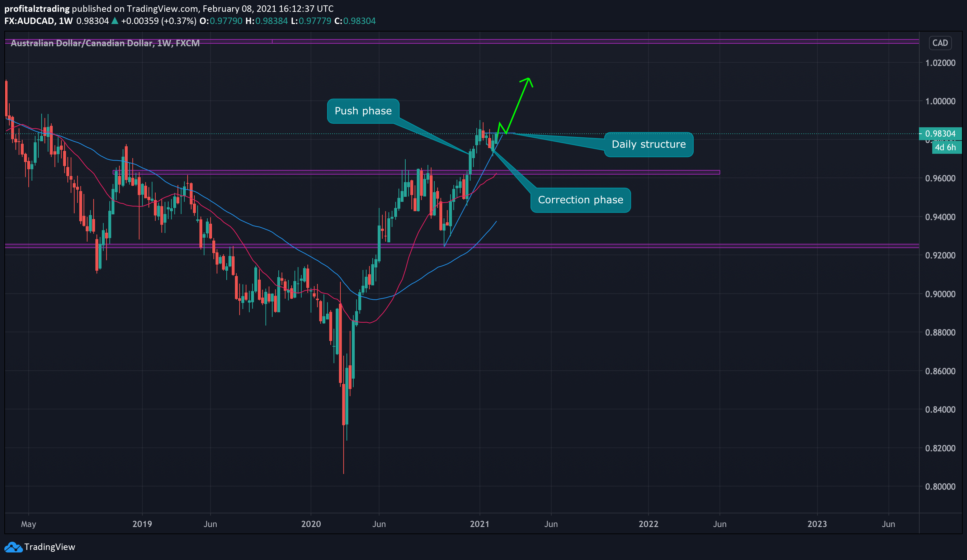967x560 pixels.
Task: Click the 1.00000 price axis label
Action: (940, 101)
